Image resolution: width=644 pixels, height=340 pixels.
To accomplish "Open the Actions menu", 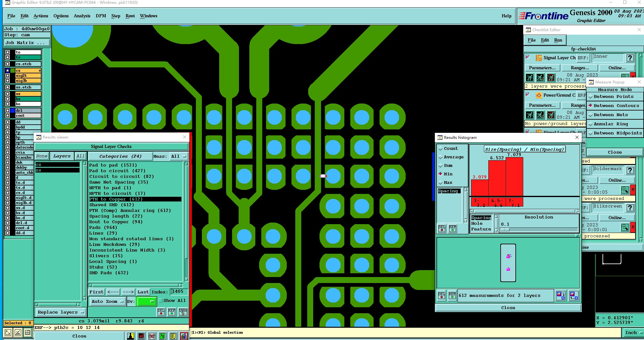I will tap(41, 16).
